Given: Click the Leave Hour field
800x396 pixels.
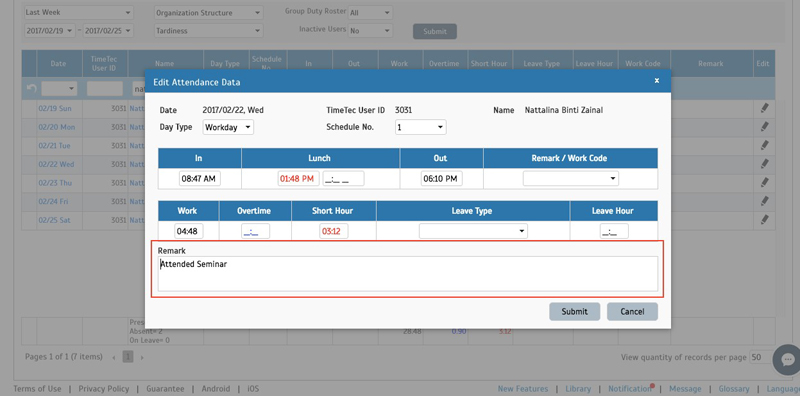Looking at the screenshot, I should (614, 231).
